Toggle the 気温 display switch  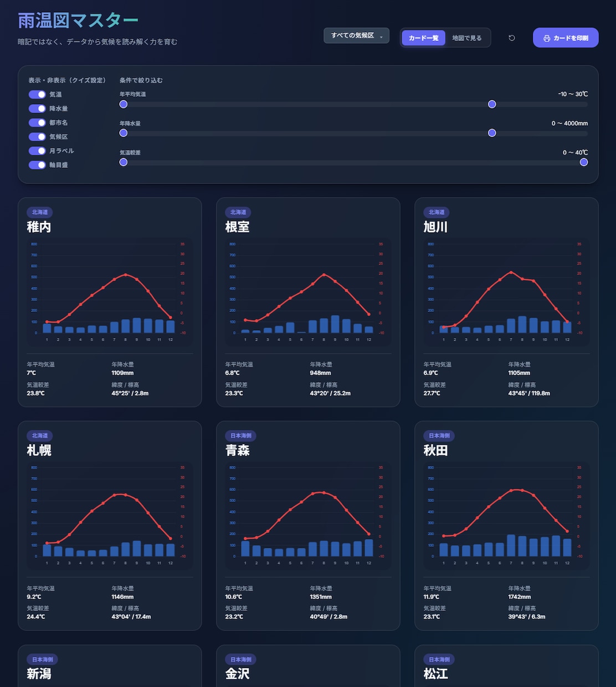pos(37,95)
